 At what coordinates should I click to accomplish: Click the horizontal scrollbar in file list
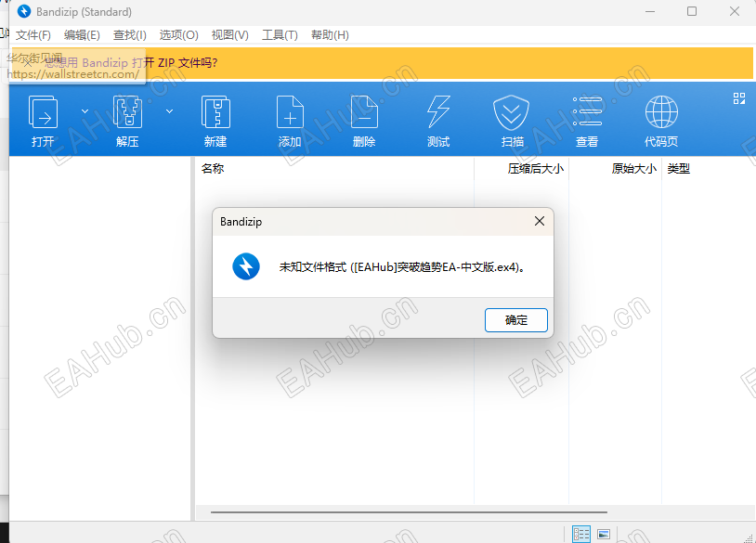click(409, 512)
